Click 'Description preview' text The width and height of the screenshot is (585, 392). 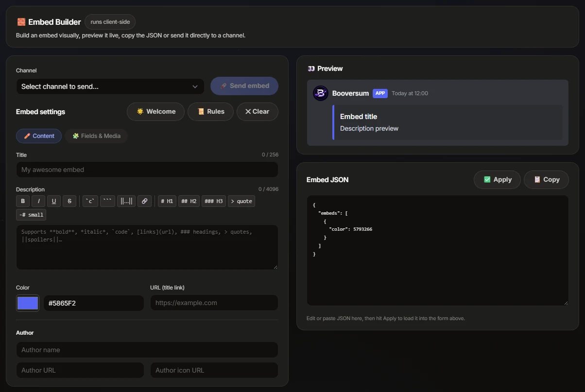(369, 129)
